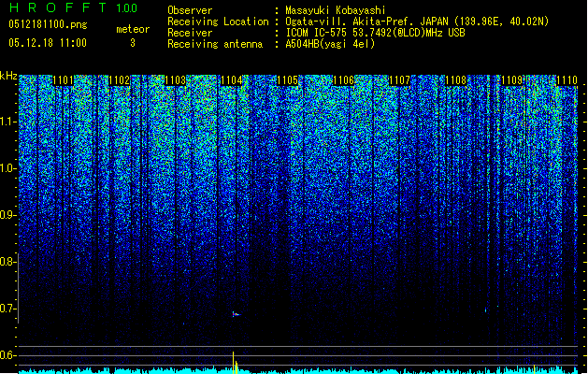
Task: Click the 1105 time marker
Action: click(287, 80)
